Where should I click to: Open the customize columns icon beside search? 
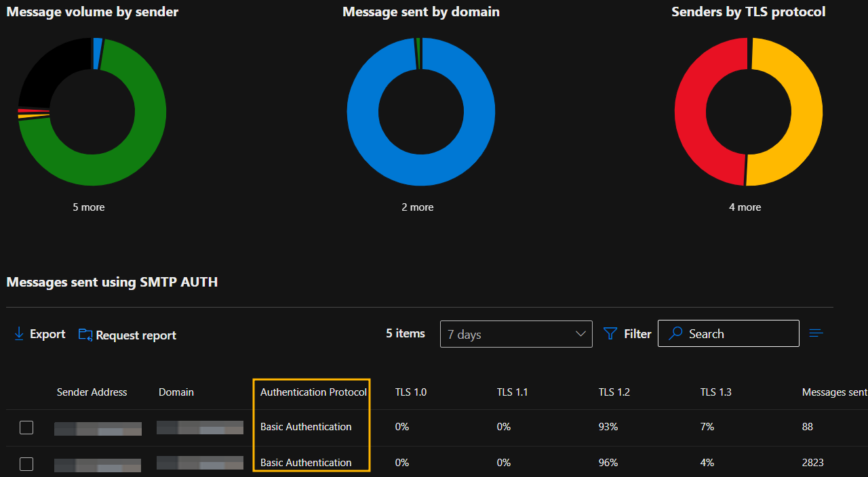tap(816, 333)
